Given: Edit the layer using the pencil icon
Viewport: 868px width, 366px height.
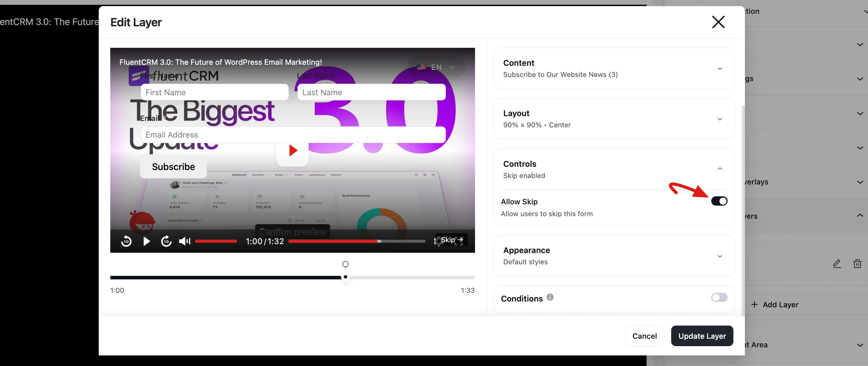Looking at the screenshot, I should (837, 263).
